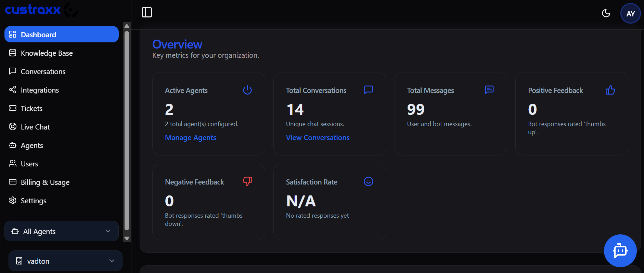Image resolution: width=644 pixels, height=273 pixels.
Task: Click the Positive Feedback value 0
Action: click(x=532, y=109)
